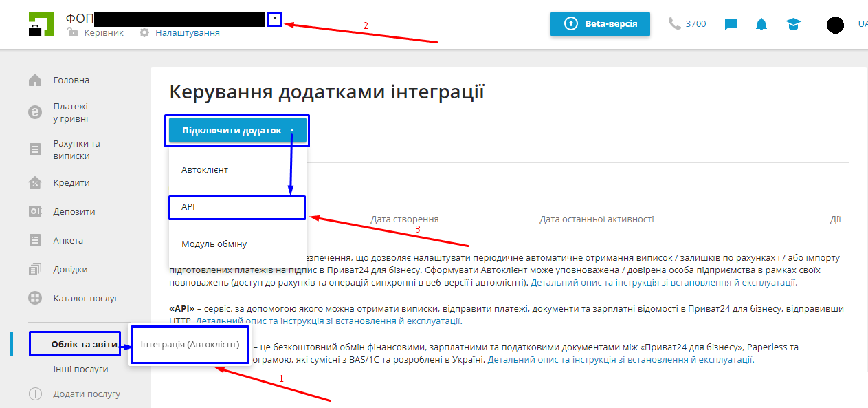Click the Privat24 logo icon
Screen dimensions: 868x408
[41, 25]
